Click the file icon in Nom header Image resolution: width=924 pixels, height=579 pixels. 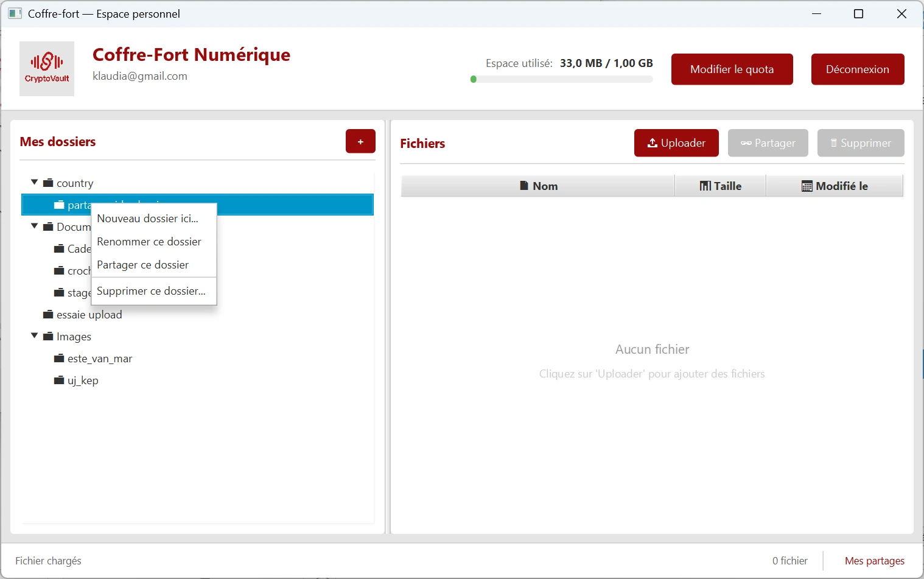click(x=523, y=186)
